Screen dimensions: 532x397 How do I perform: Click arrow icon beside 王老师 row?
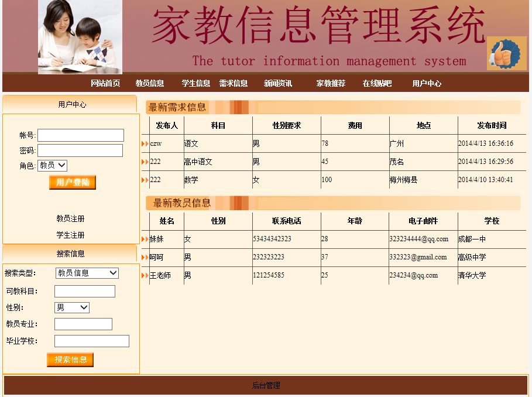tap(145, 275)
